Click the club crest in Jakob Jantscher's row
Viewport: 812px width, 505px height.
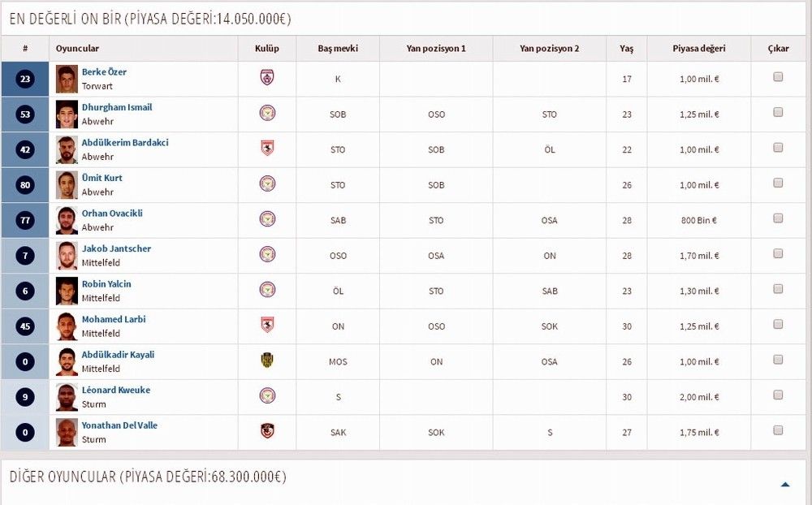267,254
